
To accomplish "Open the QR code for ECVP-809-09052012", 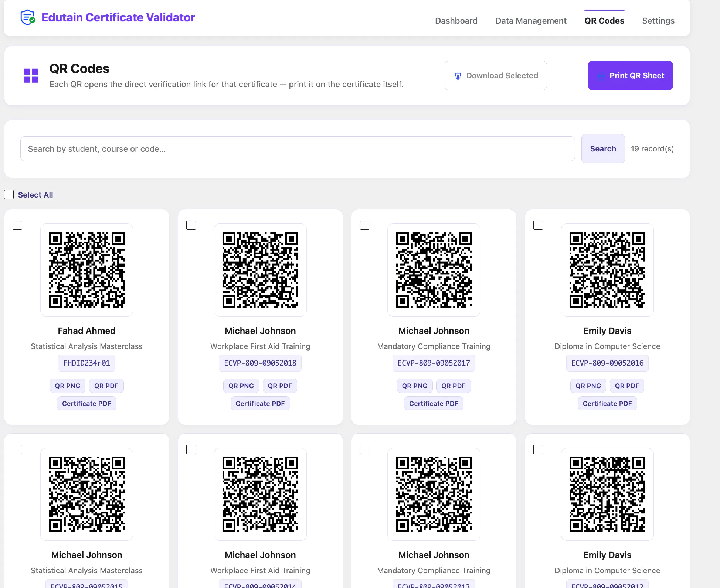I will coord(607,494).
